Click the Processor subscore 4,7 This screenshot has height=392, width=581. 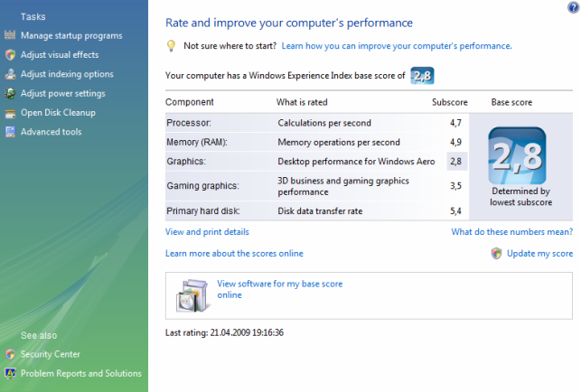455,123
